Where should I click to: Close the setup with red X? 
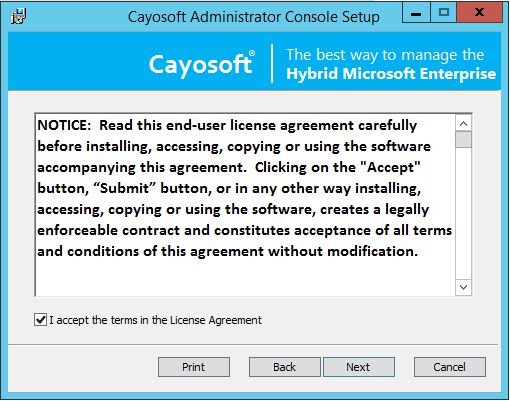pos(479,13)
